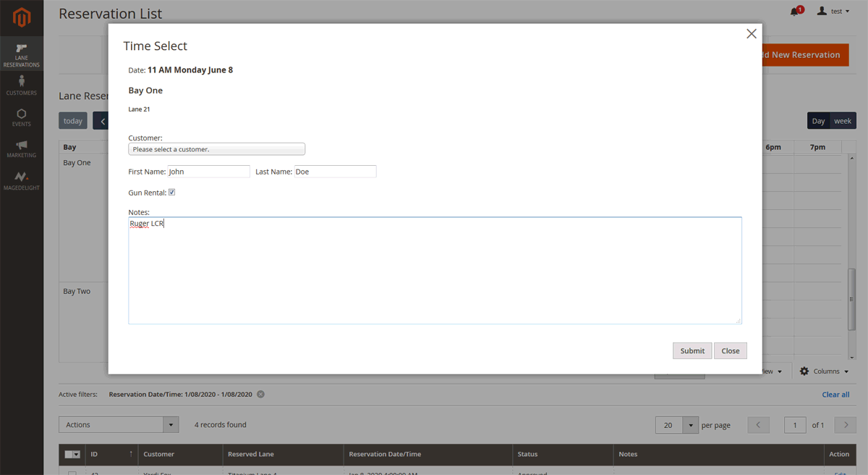The height and width of the screenshot is (475, 868).
Task: Close the Time Select dialog with X
Action: pyautogui.click(x=751, y=34)
